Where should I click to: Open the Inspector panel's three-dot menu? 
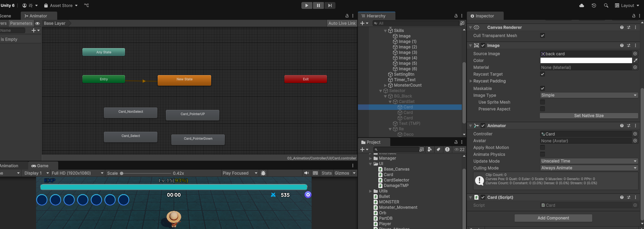click(640, 16)
